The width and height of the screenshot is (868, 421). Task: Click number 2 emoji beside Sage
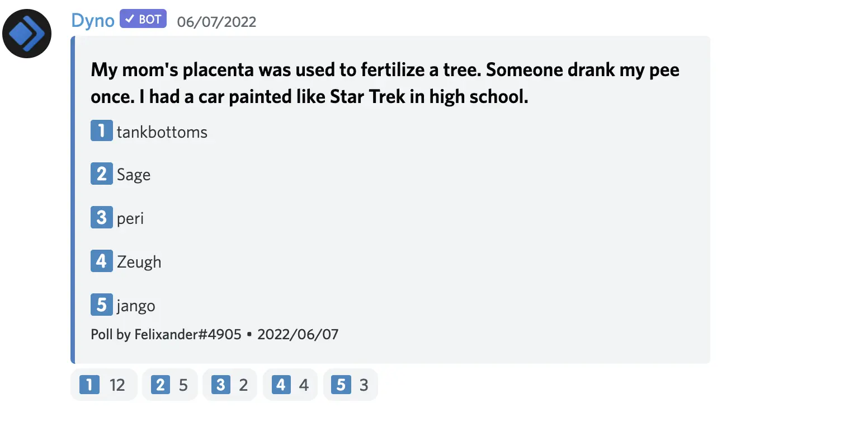[x=101, y=174]
